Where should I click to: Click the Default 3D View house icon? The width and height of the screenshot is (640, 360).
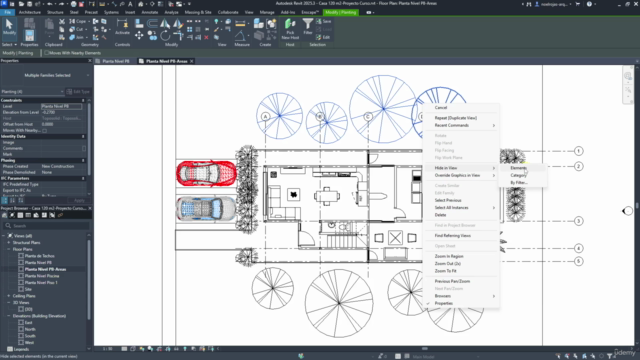point(140,4)
